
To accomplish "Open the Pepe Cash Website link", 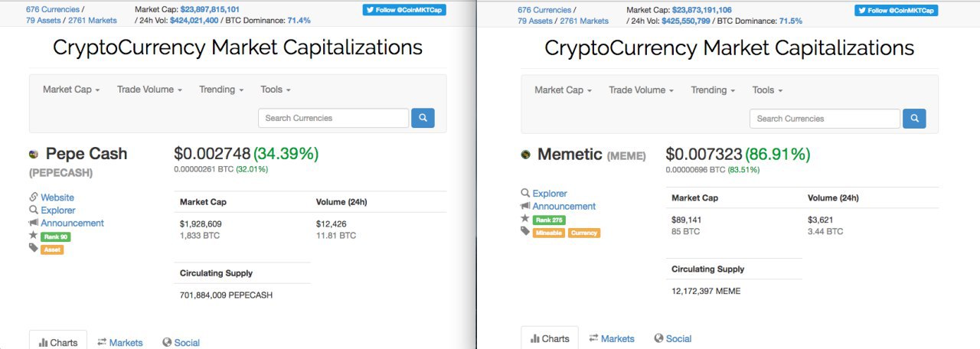I will click(x=57, y=197).
